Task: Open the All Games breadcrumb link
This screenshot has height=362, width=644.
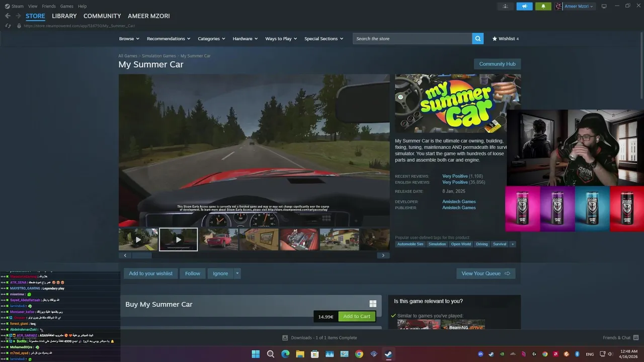Action: 128,56
